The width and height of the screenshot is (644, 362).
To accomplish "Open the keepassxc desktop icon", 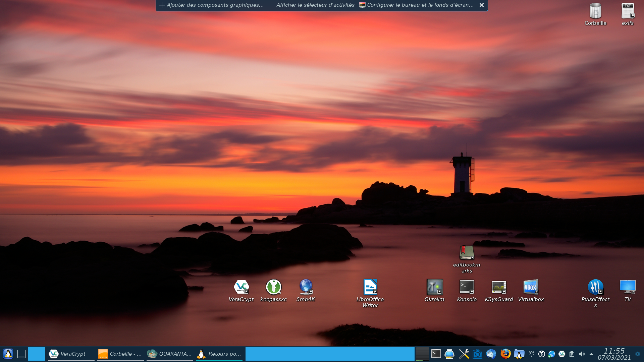I will 273,291.
